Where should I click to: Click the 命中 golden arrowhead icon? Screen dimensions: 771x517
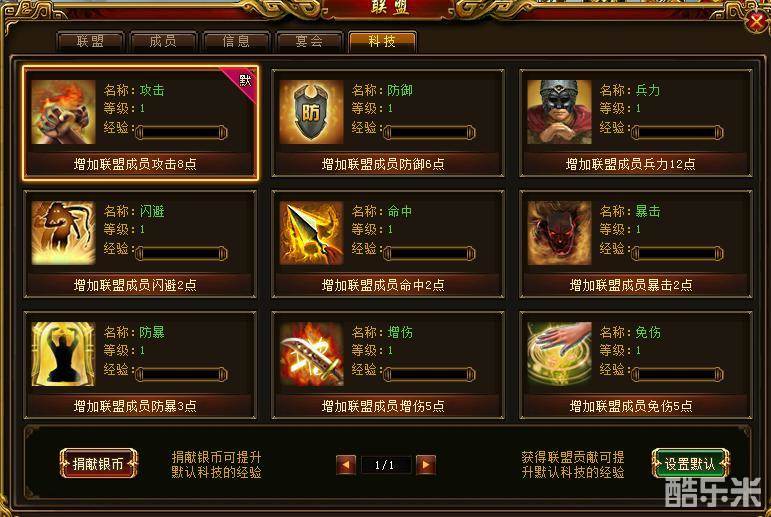(311, 233)
